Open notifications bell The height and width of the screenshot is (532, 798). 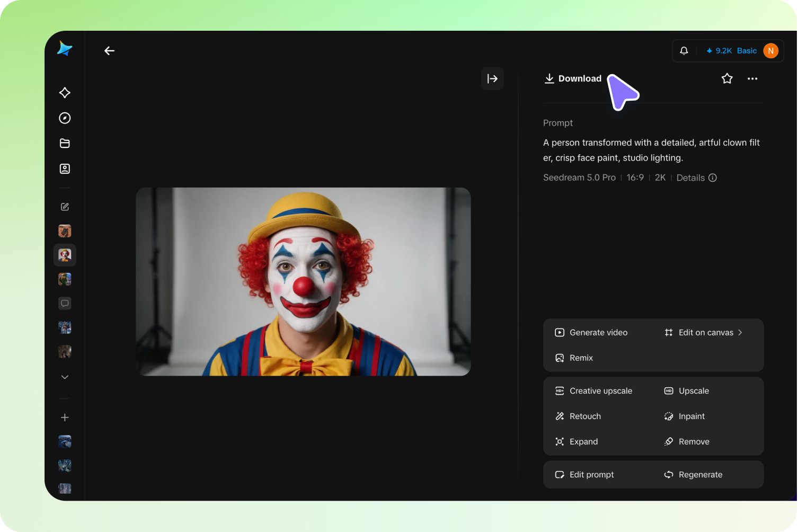(684, 51)
